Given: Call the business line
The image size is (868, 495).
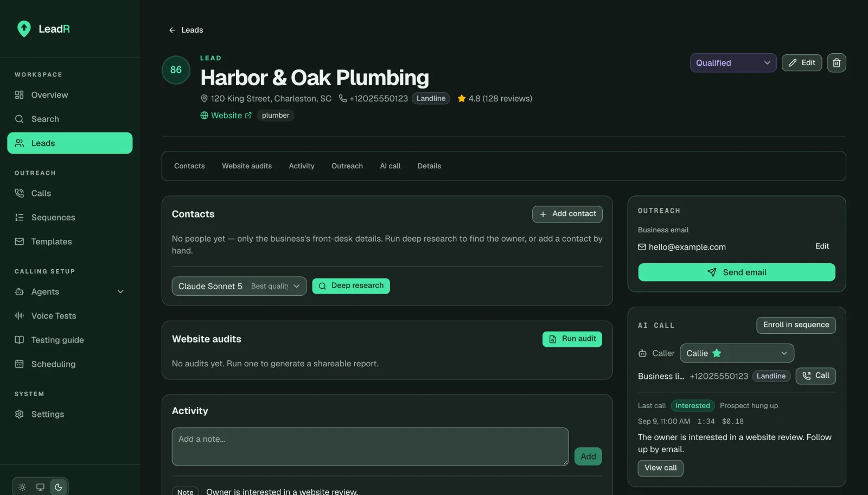Looking at the screenshot, I should click(816, 376).
